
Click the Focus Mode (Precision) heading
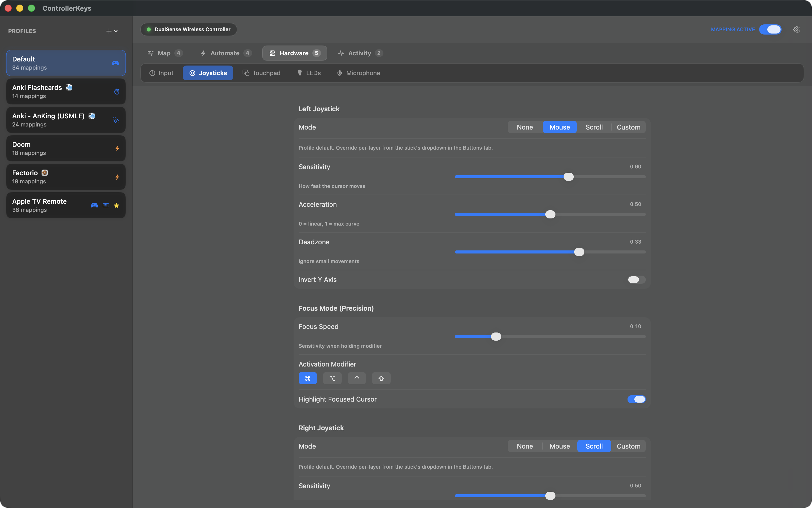point(336,308)
